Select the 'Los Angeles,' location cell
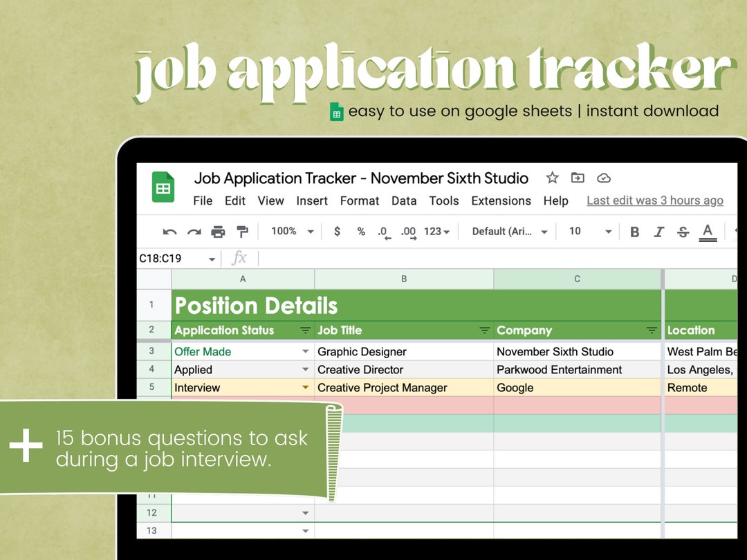747x560 pixels. point(701,369)
